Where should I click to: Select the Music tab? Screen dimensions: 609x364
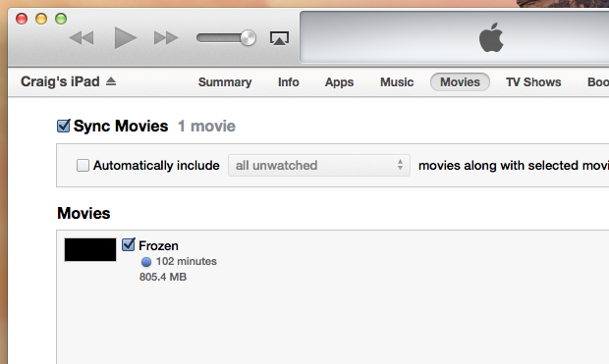click(397, 82)
